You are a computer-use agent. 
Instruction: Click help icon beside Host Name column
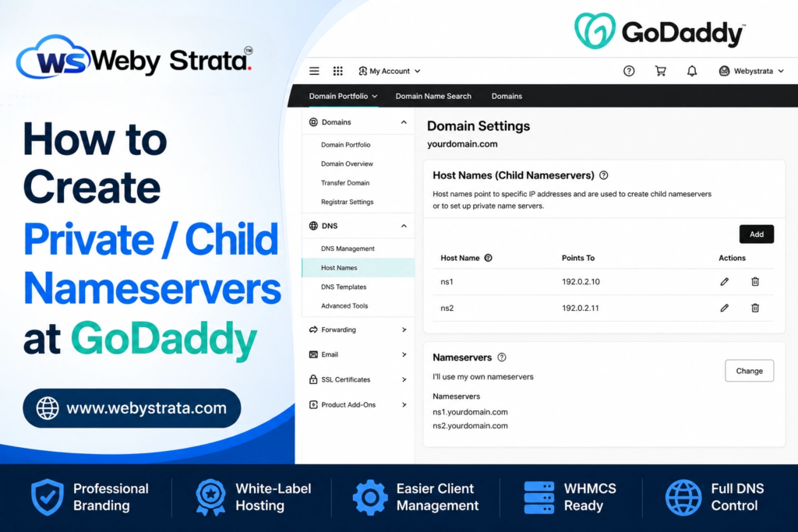click(x=488, y=258)
